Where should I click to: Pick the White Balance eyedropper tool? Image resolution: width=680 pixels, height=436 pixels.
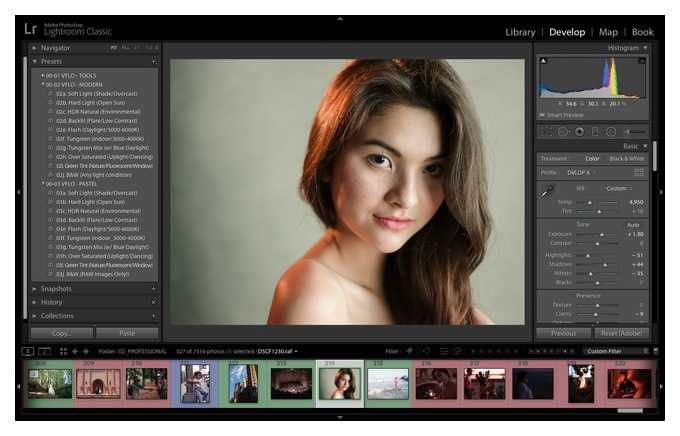547,191
